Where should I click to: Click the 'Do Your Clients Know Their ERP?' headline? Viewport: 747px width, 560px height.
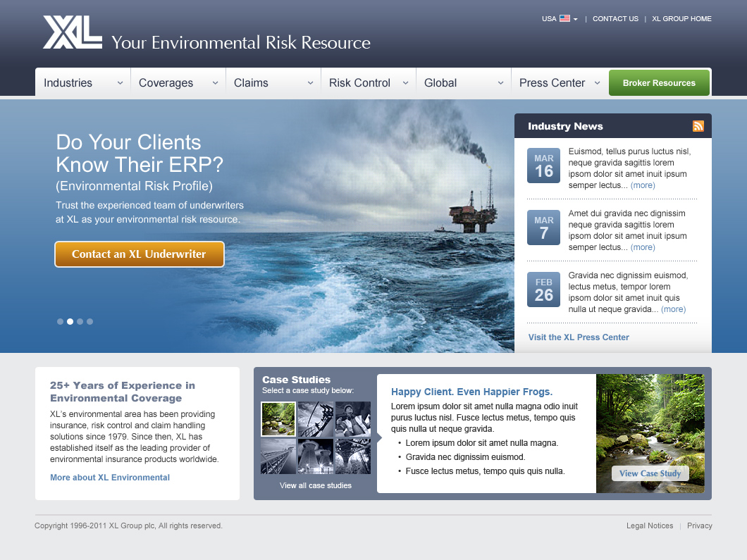coord(140,154)
